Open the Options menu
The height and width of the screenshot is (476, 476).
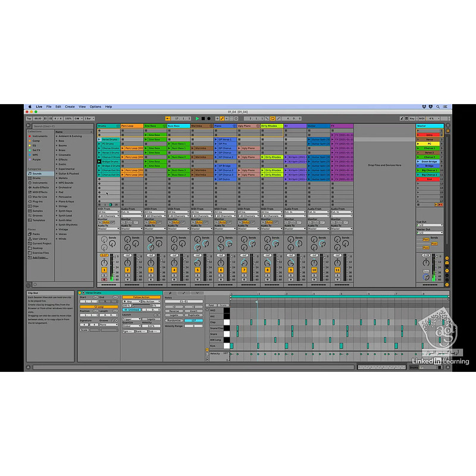point(95,107)
